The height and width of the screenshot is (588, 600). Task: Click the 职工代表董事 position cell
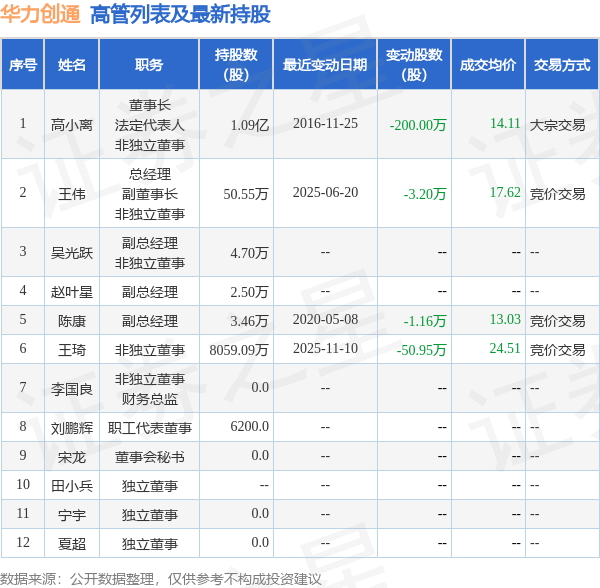tap(150, 428)
